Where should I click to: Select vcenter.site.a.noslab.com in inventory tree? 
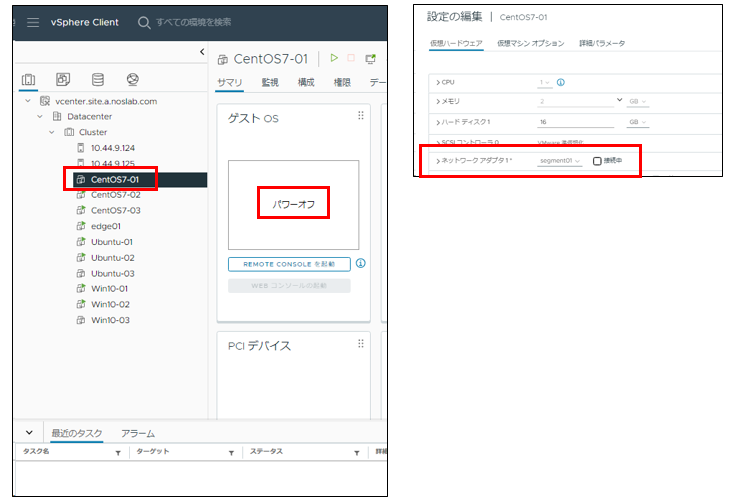pyautogui.click(x=106, y=101)
